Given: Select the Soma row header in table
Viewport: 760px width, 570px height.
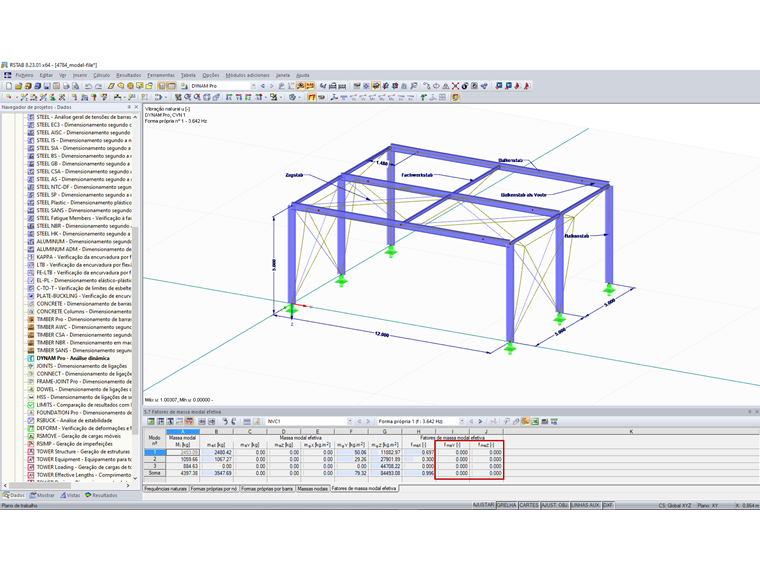Looking at the screenshot, I should point(155,473).
